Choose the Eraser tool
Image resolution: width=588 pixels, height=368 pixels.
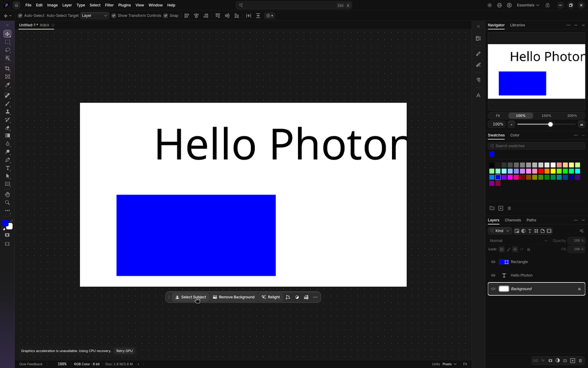(7, 128)
